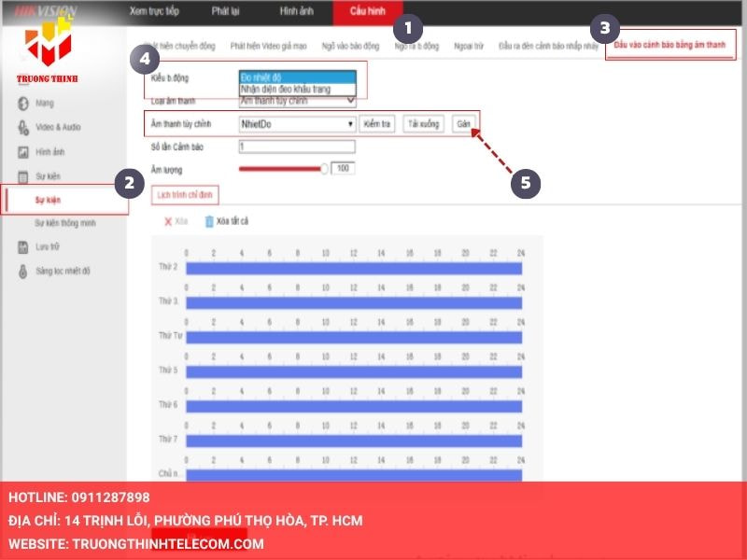Click the Sàng lọc nhiệt độ thermometer icon
Image resolution: width=747 pixels, height=560 pixels.
point(21,272)
